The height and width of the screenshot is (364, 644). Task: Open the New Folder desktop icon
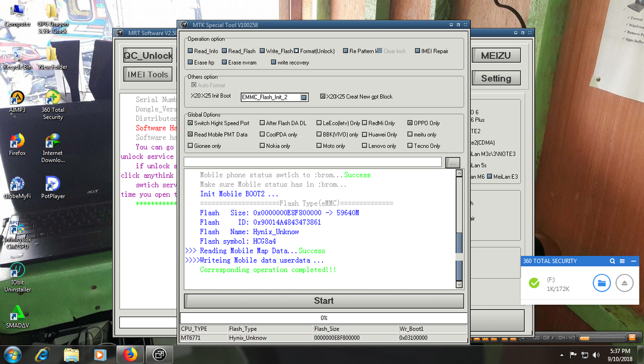(53, 58)
